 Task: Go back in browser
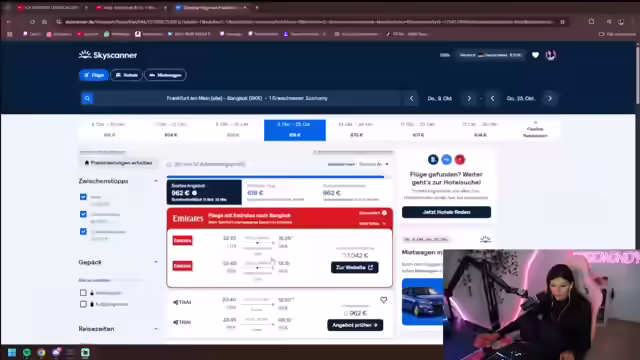point(9,22)
